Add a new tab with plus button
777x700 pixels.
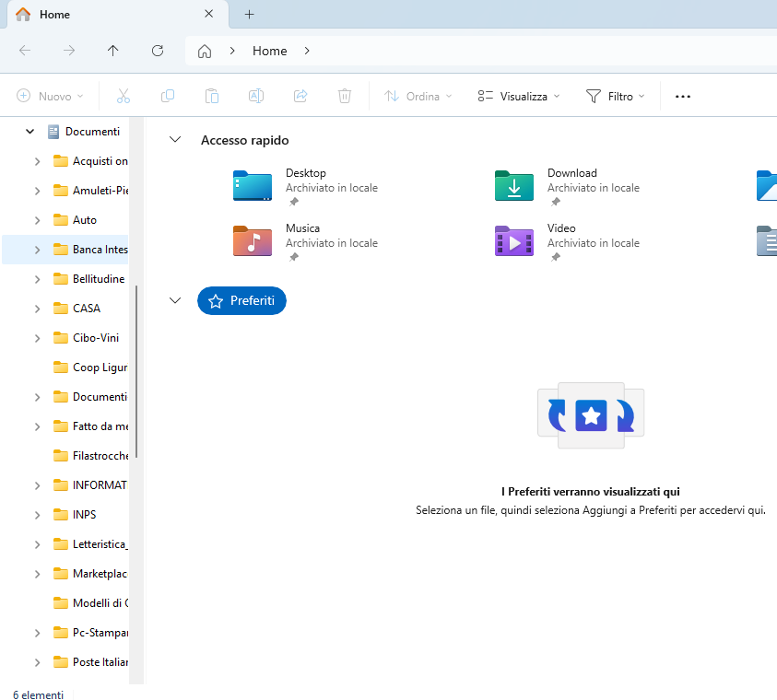pyautogui.click(x=249, y=15)
